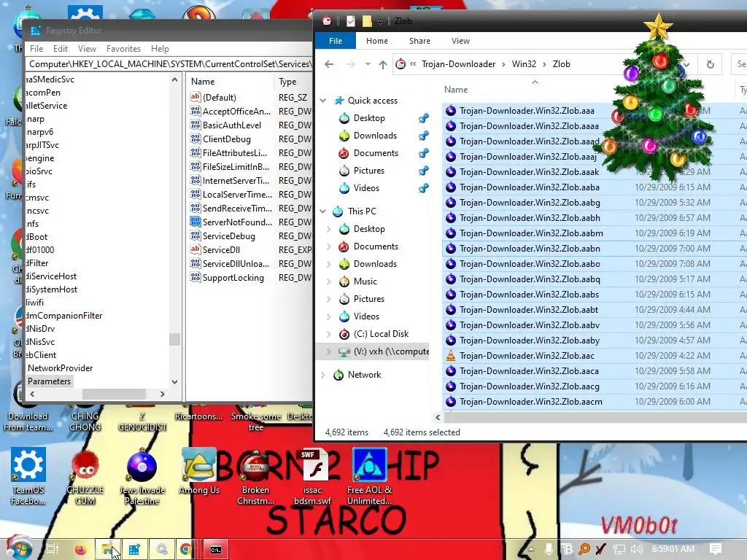Screen dimensions: 747x560
Task: Refresh the Zlob folder view
Action: [x=711, y=64]
